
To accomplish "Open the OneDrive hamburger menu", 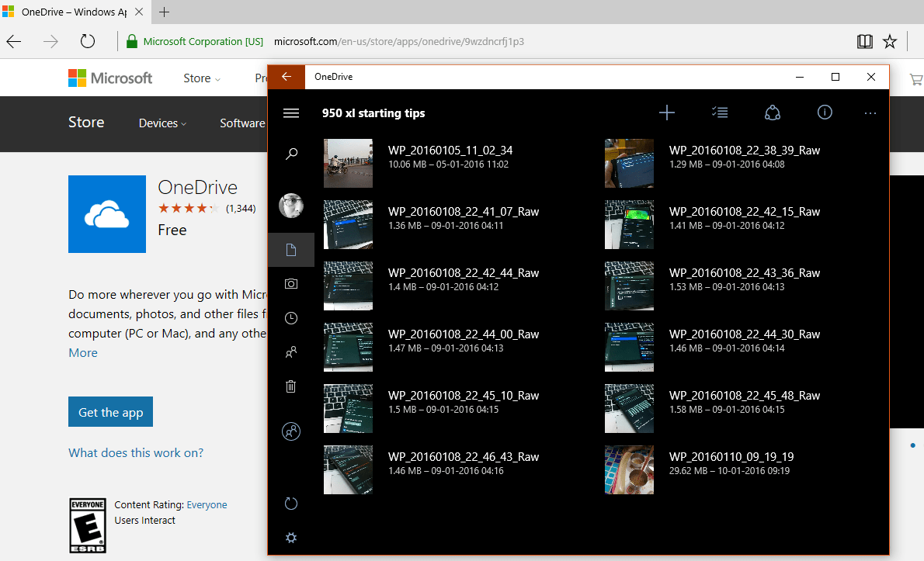I will coord(291,113).
